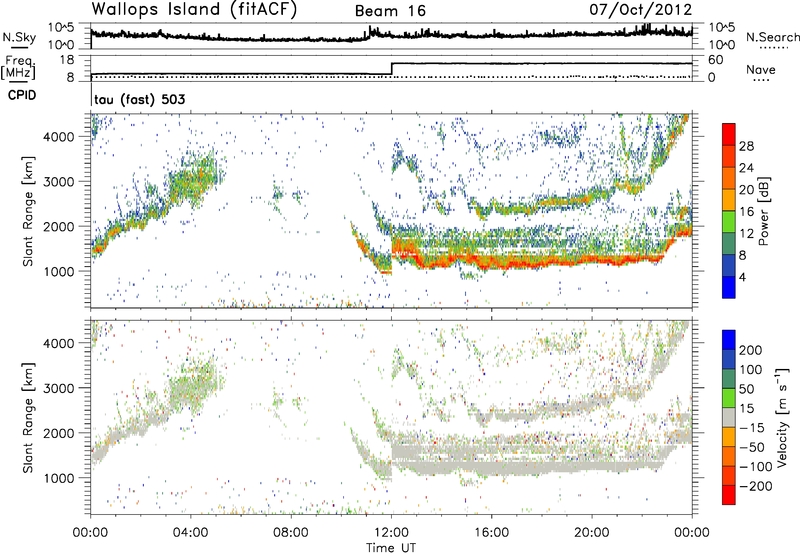Click the "-200" tick on the Velocity scale
Screen dimensions: 800x554
pyautogui.click(x=756, y=486)
